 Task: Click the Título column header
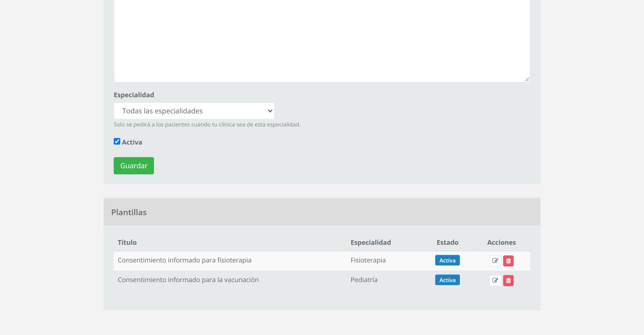point(127,242)
